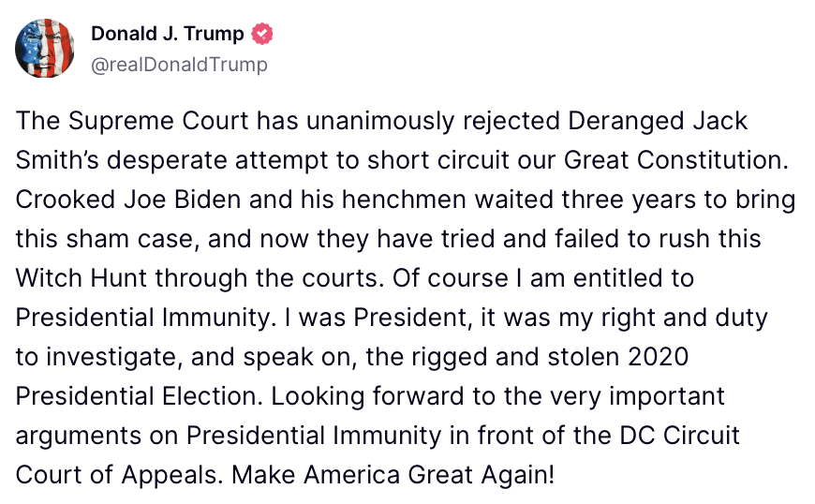Click the phrase "Witch Hunt"
Viewport: 815px width, 504px height.
(x=81, y=278)
